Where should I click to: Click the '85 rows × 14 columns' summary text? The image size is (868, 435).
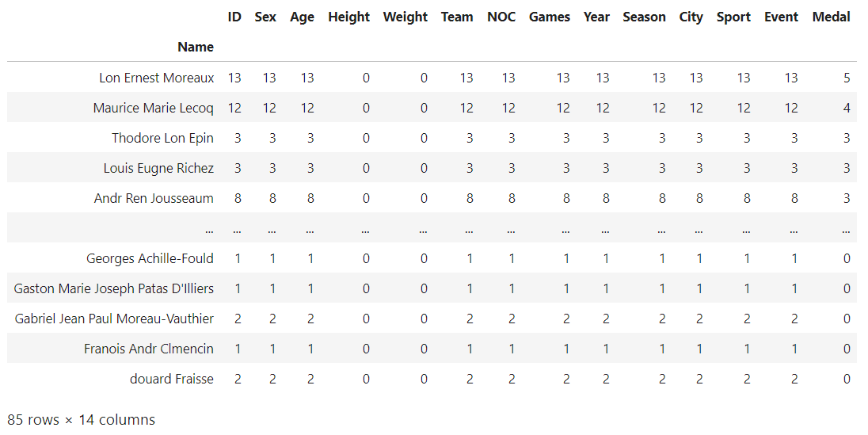tap(82, 420)
